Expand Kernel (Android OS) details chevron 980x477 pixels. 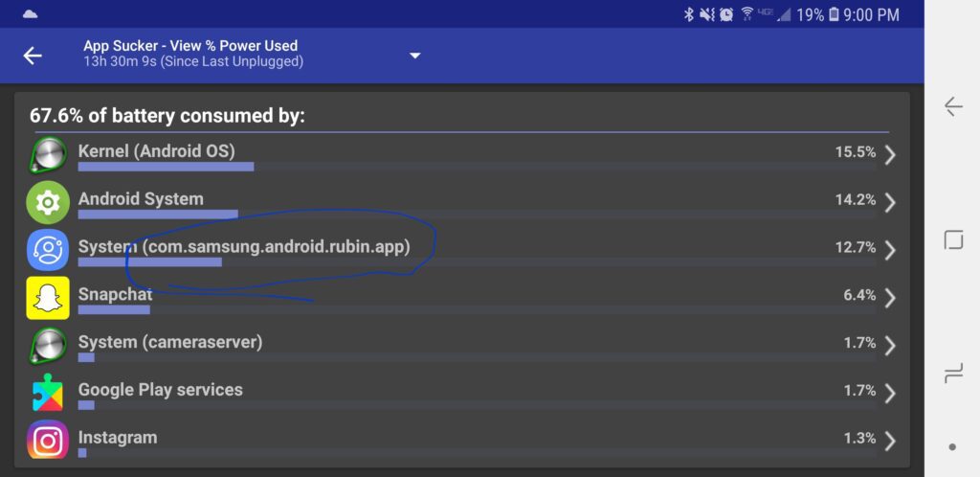[x=890, y=155]
